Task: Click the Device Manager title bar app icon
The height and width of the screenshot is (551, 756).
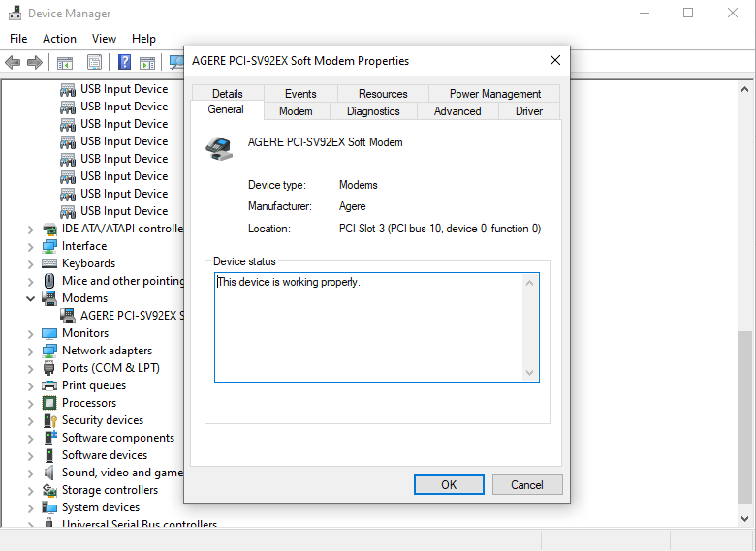Action: click(15, 13)
